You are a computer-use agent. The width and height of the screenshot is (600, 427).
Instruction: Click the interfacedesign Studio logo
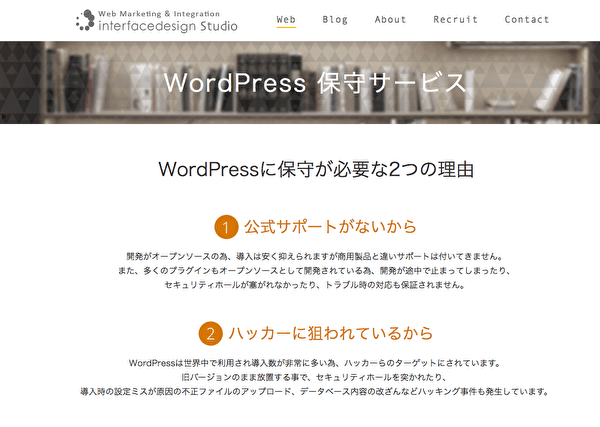[x=157, y=21]
